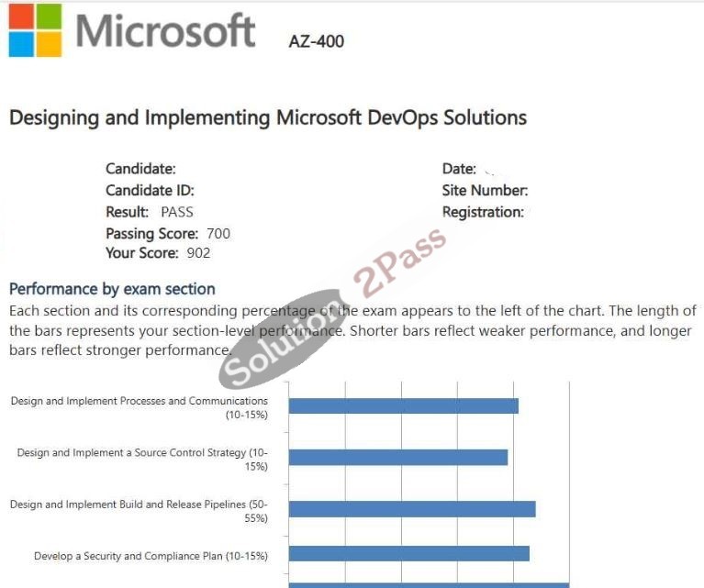Viewport: 704px width, 588px height.
Task: Click the Microsoft four-color logo
Action: (x=35, y=30)
